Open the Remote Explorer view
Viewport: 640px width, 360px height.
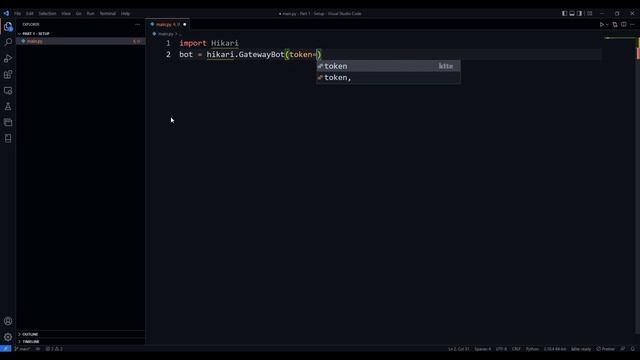(x=8, y=91)
